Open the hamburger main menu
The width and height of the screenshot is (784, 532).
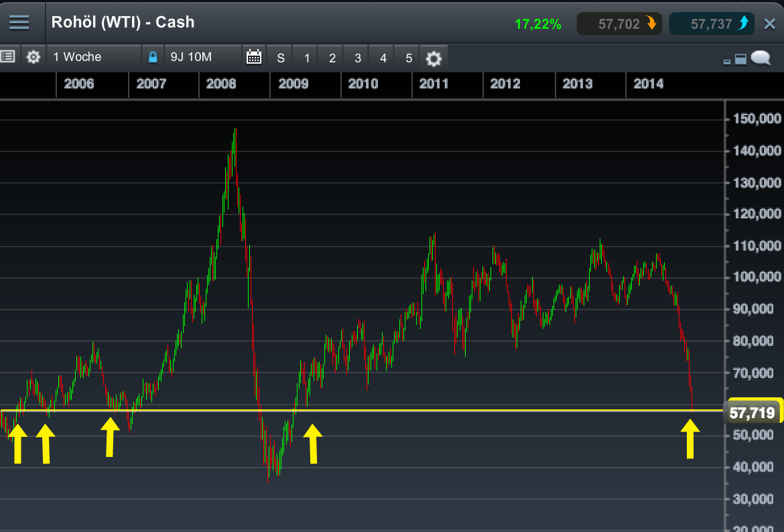19,23
